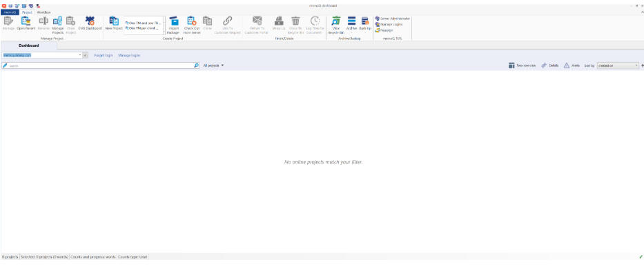Click the server connect check button
The width and height of the screenshot is (644, 266).
pos(86,55)
